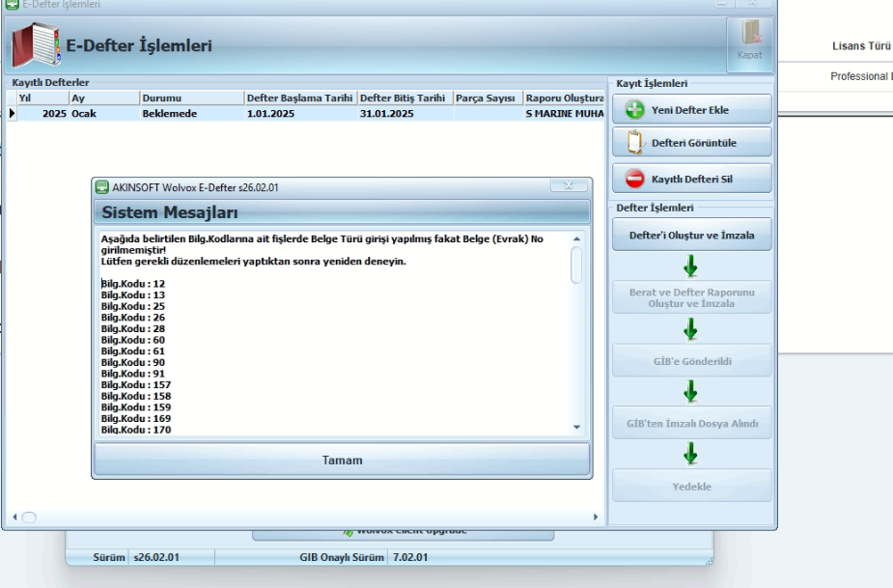
Task: Click the Yedekle backup button
Action: (x=692, y=486)
